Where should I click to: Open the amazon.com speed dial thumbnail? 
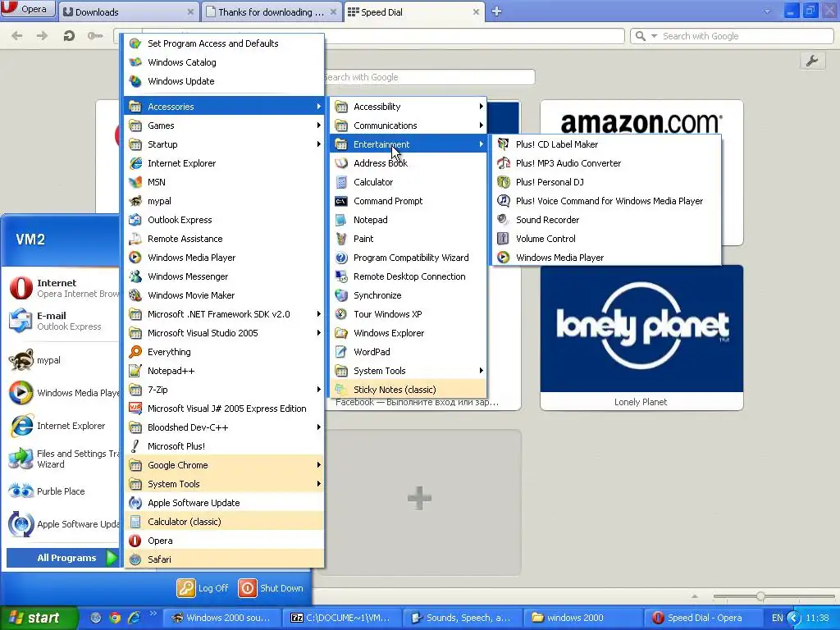[641, 172]
